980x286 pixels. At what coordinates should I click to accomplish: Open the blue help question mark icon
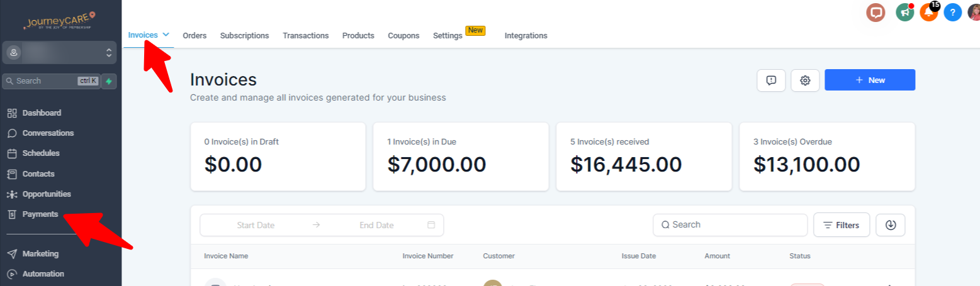[x=953, y=12]
